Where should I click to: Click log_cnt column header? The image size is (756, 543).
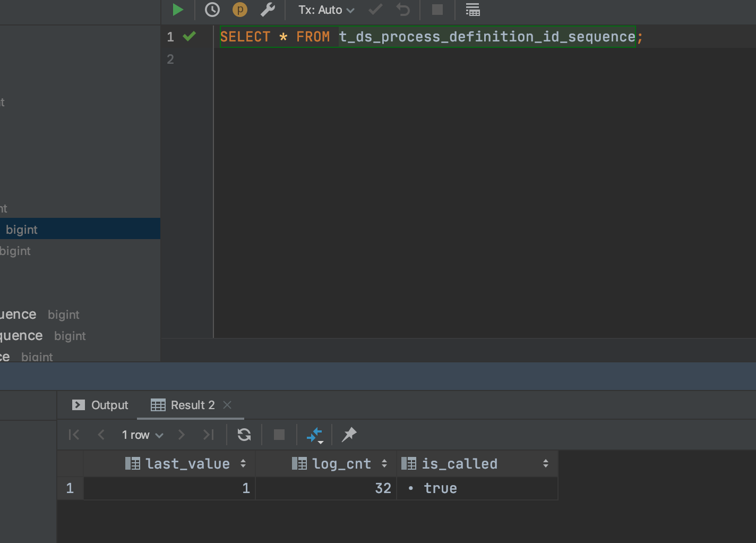point(326,464)
